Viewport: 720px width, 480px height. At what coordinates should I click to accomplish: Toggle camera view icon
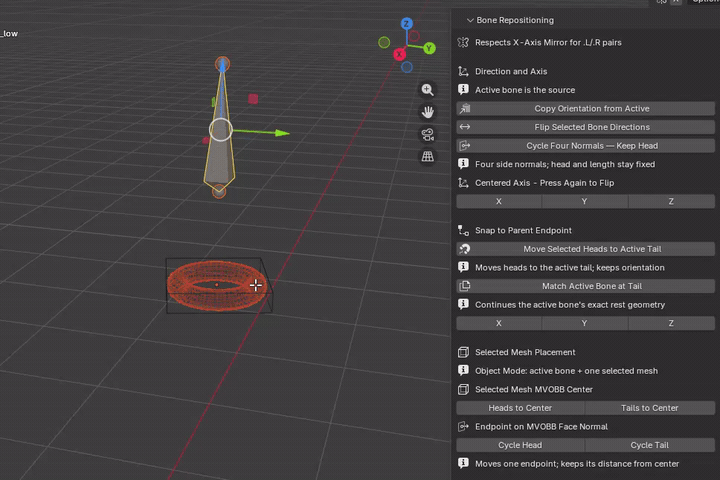tap(428, 134)
